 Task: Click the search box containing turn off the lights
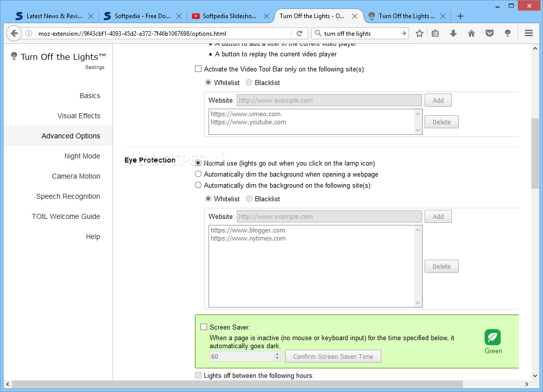click(360, 33)
